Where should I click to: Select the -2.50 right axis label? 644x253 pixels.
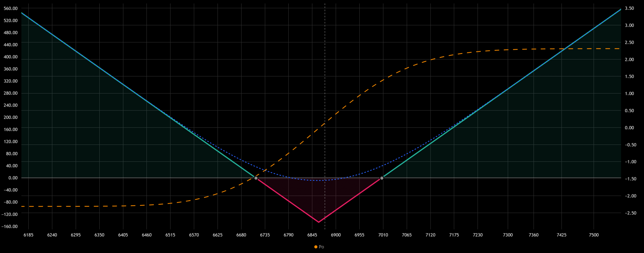point(628,213)
